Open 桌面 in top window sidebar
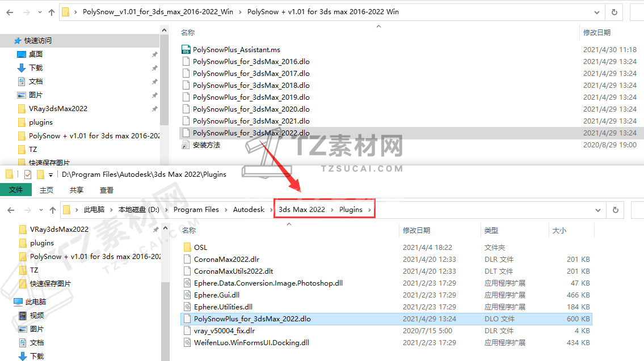The width and height of the screenshot is (644, 361). coord(36,54)
